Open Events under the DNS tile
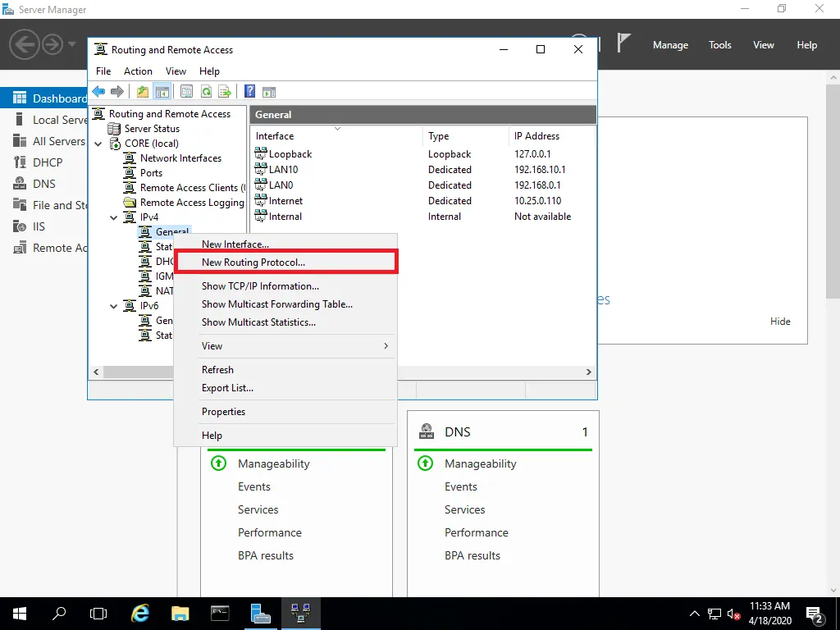The width and height of the screenshot is (840, 630). click(461, 486)
